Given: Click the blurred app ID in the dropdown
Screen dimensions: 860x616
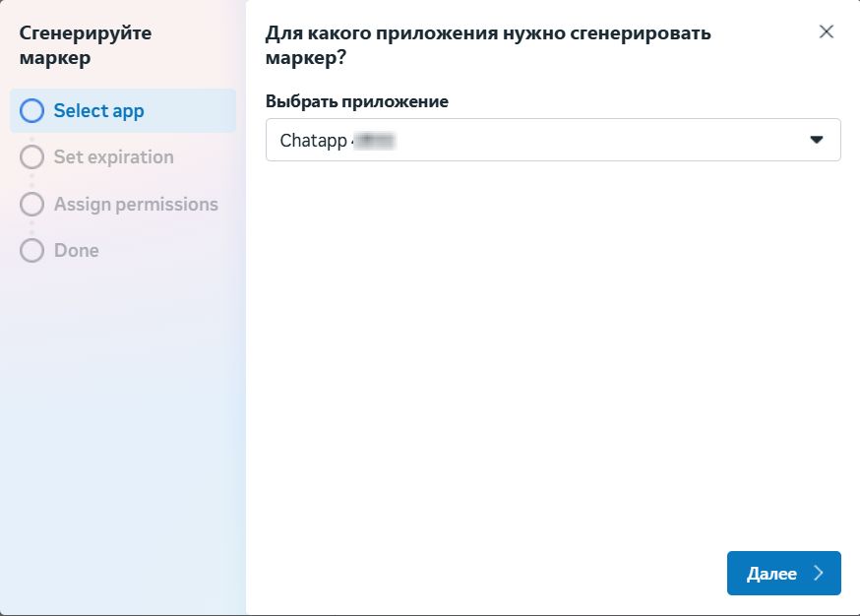Looking at the screenshot, I should (x=373, y=141).
